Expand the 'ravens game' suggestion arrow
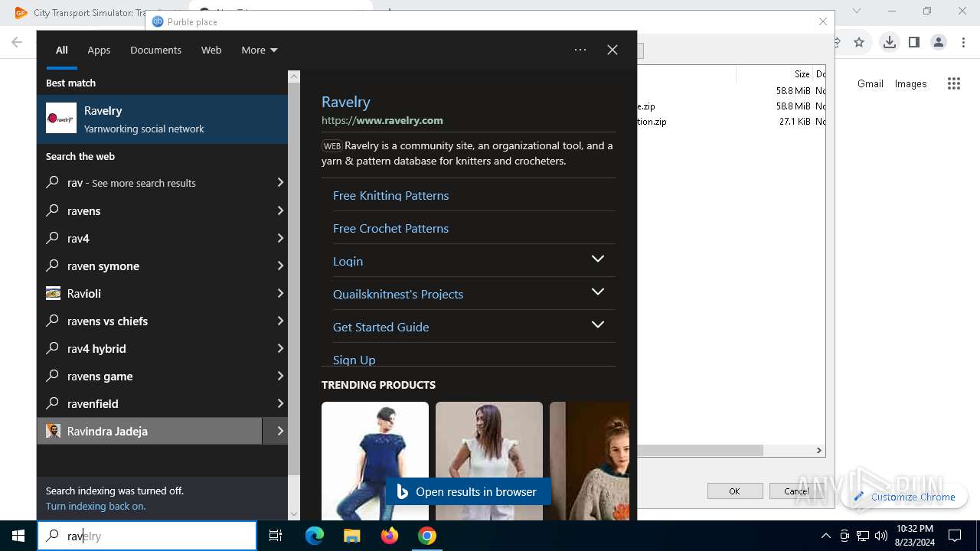 [279, 376]
